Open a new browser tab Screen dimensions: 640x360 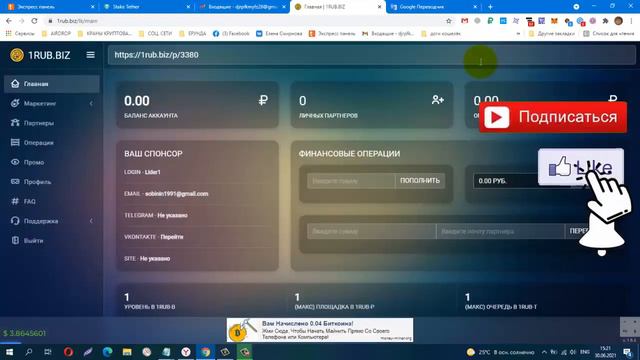[x=490, y=7]
